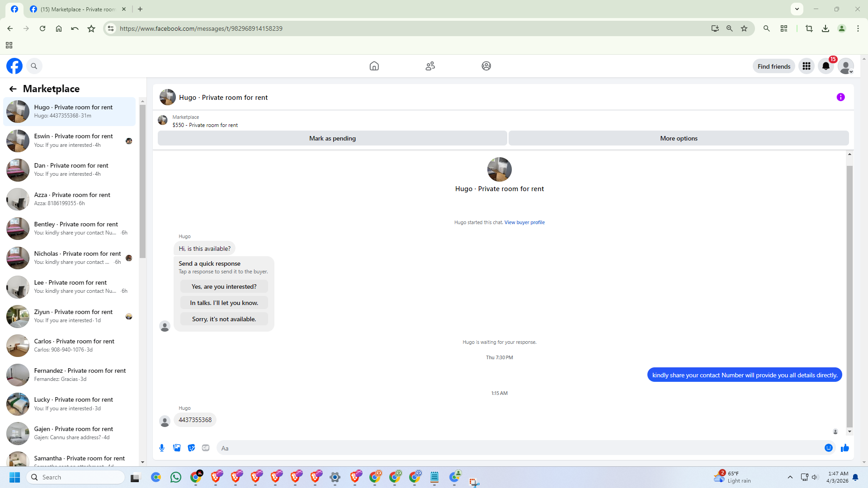
Task: Open the Carlos Private room for rent chat
Action: [x=69, y=346]
